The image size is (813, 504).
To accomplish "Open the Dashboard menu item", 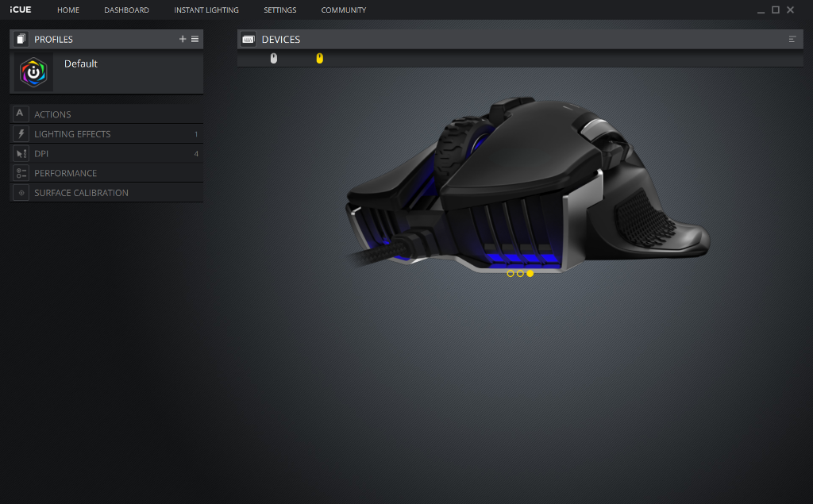I will pyautogui.click(x=126, y=10).
